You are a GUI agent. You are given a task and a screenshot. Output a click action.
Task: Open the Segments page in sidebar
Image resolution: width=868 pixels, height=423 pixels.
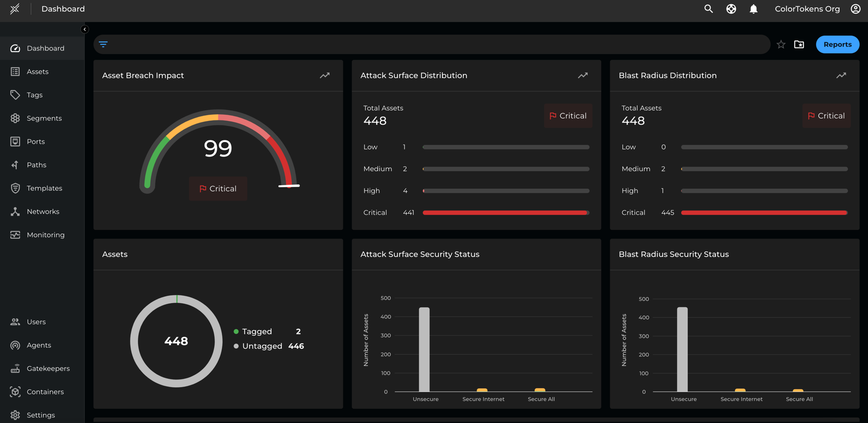[x=44, y=118]
